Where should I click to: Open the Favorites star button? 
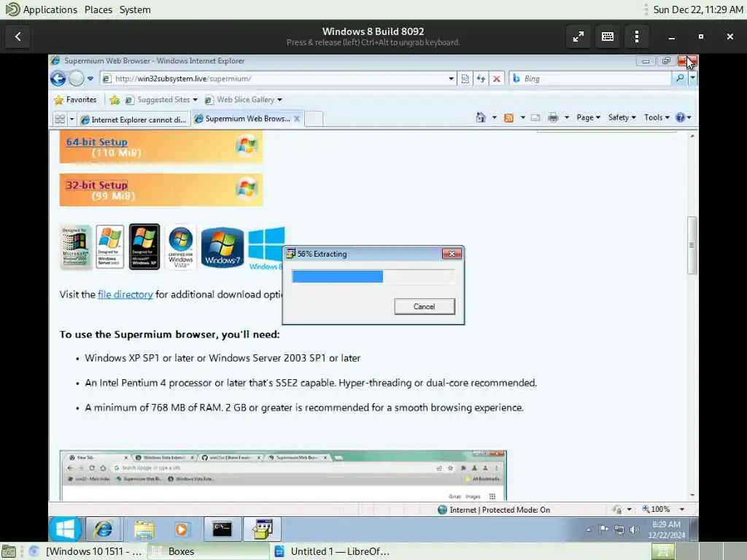pos(75,99)
